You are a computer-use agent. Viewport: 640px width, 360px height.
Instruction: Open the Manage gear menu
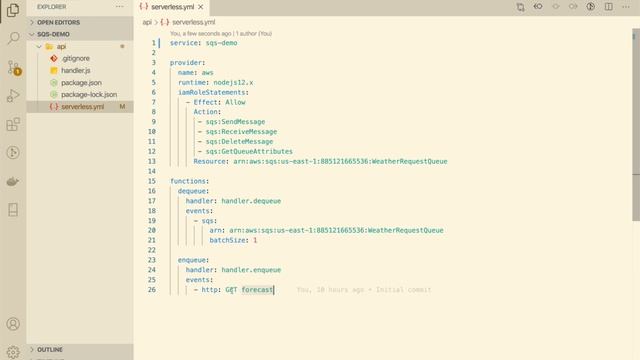13,352
